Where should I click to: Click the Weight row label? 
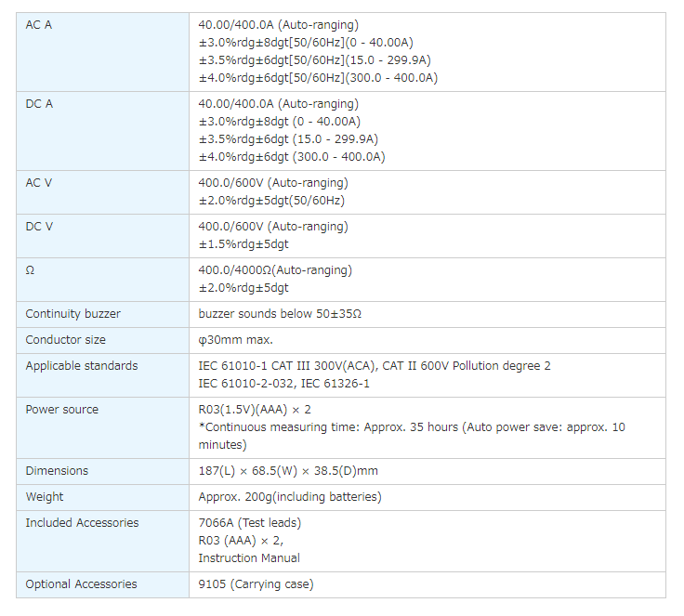[45, 497]
